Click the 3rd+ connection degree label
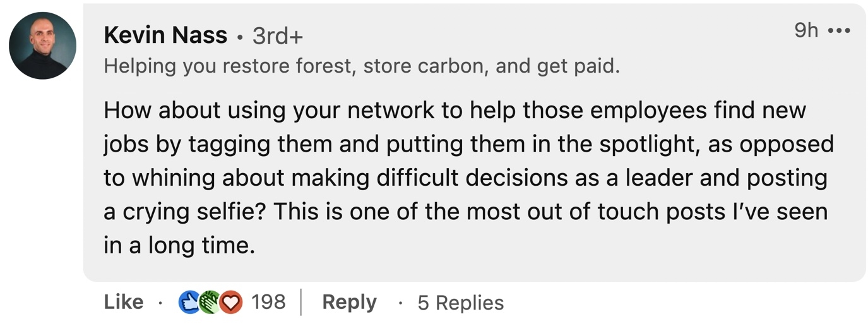The image size is (868, 326). [x=278, y=37]
